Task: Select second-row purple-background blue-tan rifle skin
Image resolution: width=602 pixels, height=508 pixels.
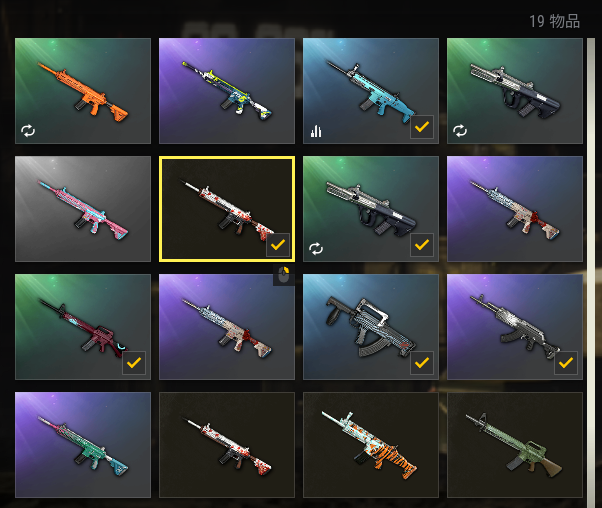Action: click(515, 209)
